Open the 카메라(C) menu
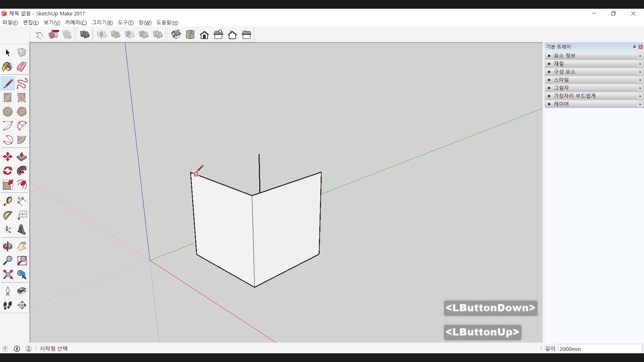Viewport: 644px width, 362px height. [76, 22]
